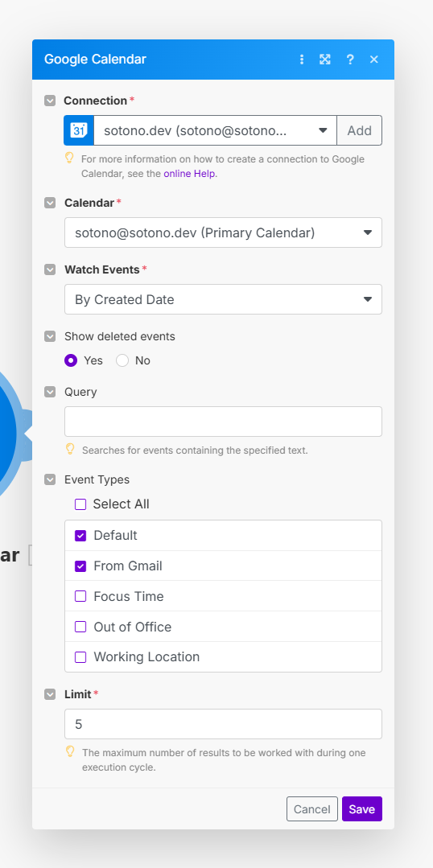Tick the Select All checkbox
The width and height of the screenshot is (433, 868).
point(80,504)
